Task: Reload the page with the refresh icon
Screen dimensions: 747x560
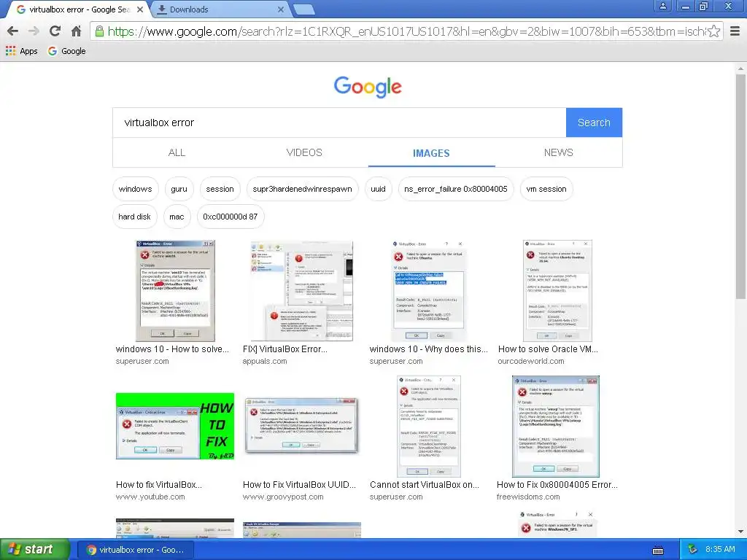Action: tap(55, 31)
